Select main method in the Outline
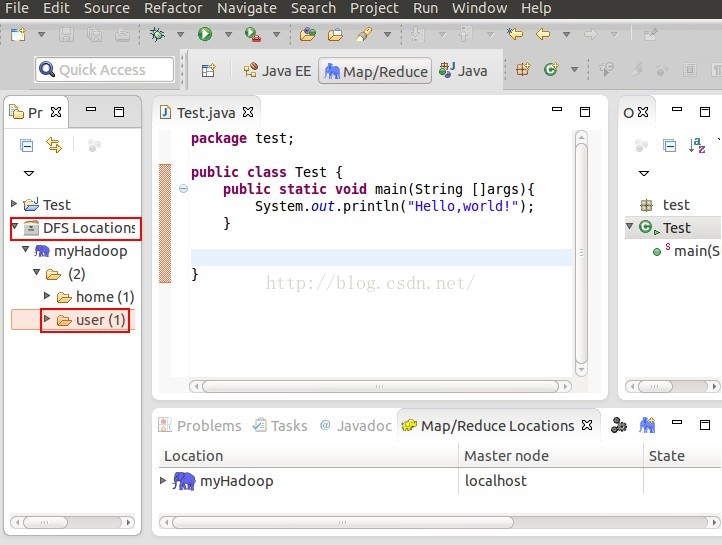Image resolution: width=722 pixels, height=545 pixels. tap(685, 251)
